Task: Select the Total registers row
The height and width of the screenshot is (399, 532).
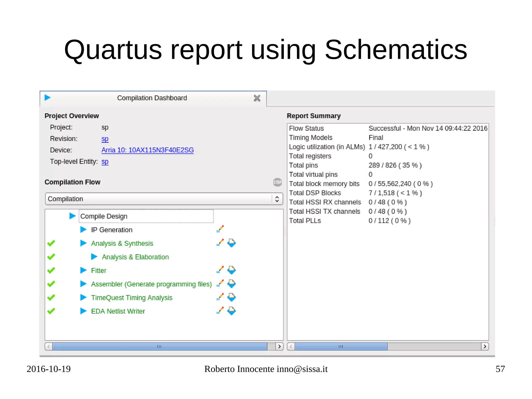Action: pos(388,156)
